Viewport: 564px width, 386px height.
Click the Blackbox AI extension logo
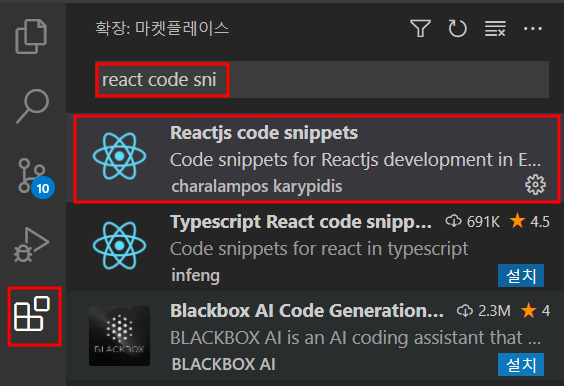(x=119, y=336)
